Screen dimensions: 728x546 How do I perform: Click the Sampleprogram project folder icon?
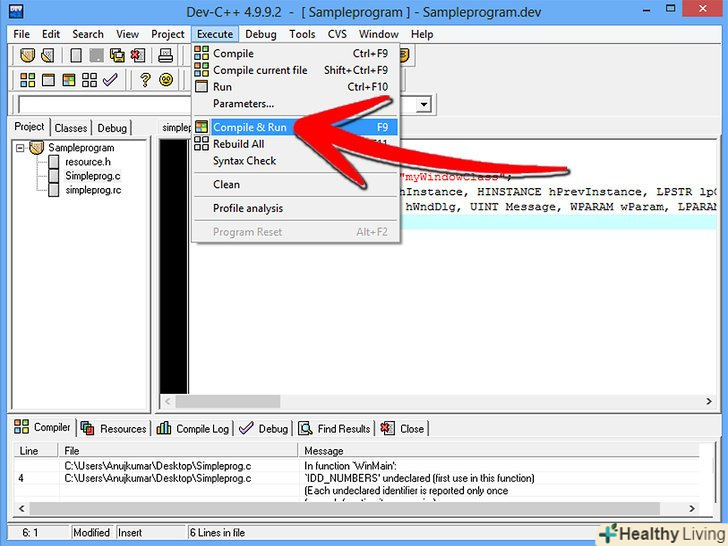[36, 148]
